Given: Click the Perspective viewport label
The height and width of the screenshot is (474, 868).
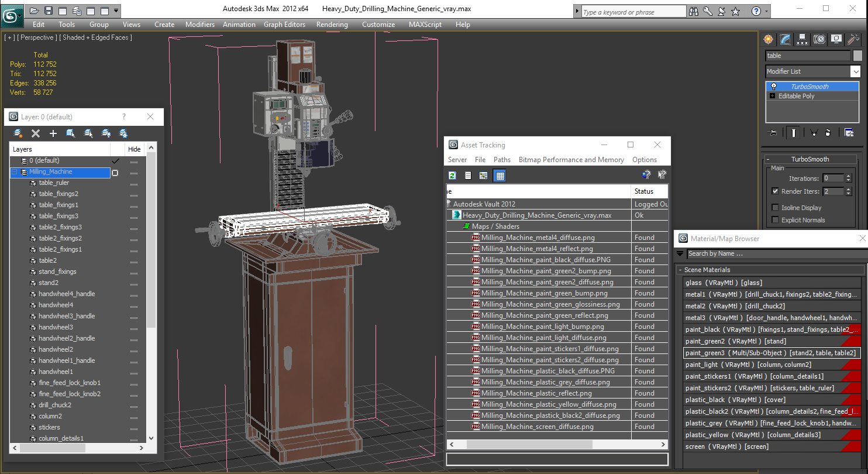Looking at the screenshot, I should coord(37,37).
